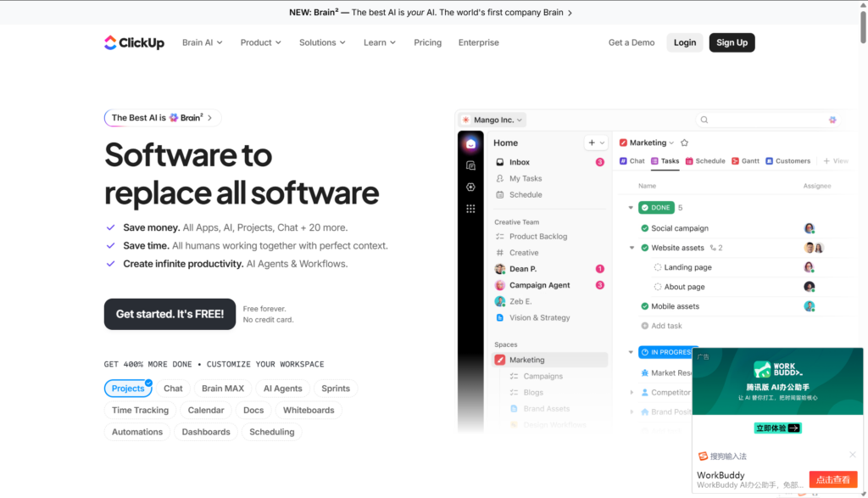Click the workspace search field
Screen dimensions: 868x498
click(x=768, y=120)
